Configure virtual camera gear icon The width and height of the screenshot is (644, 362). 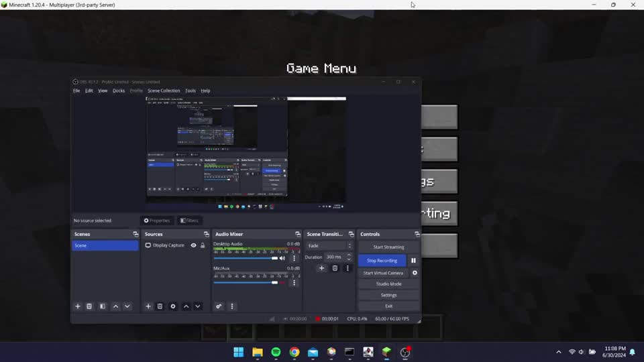tap(415, 273)
